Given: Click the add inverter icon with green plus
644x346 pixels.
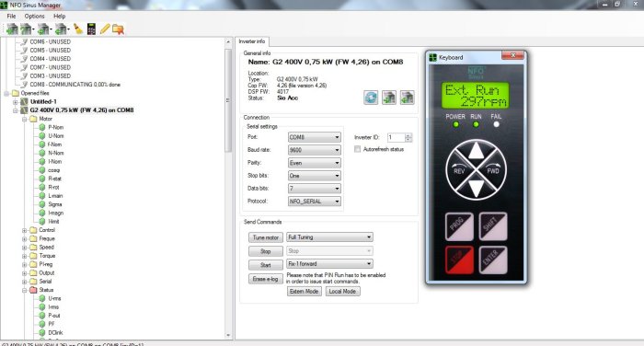Looking at the screenshot, I should click(x=12, y=29).
